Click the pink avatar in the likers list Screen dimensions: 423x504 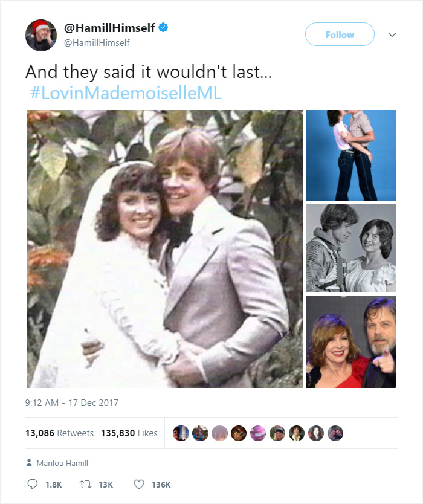257,432
